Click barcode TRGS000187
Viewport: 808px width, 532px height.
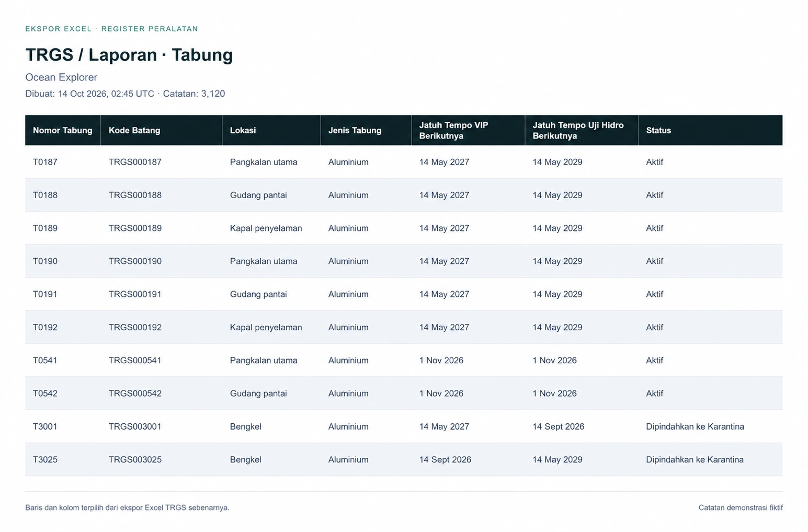(135, 162)
